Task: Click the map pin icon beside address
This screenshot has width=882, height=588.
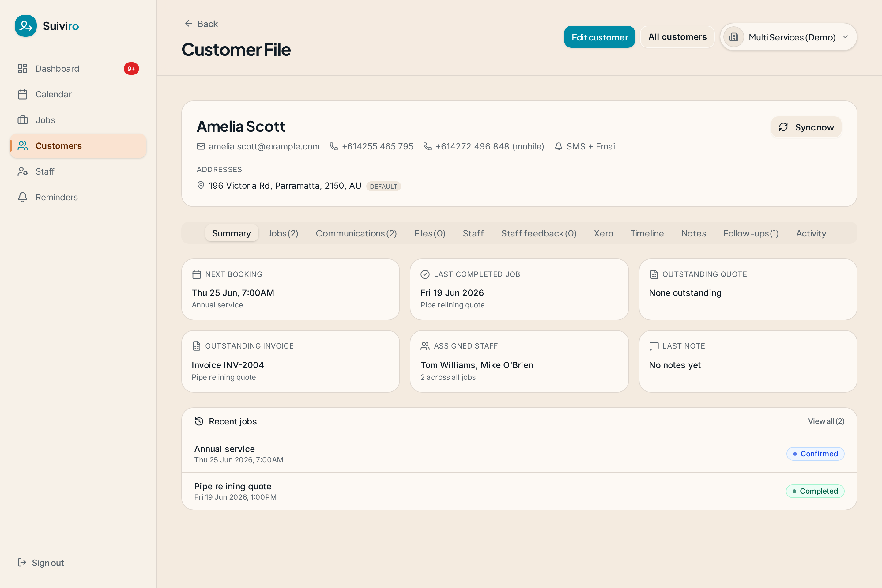Action: pos(201,185)
